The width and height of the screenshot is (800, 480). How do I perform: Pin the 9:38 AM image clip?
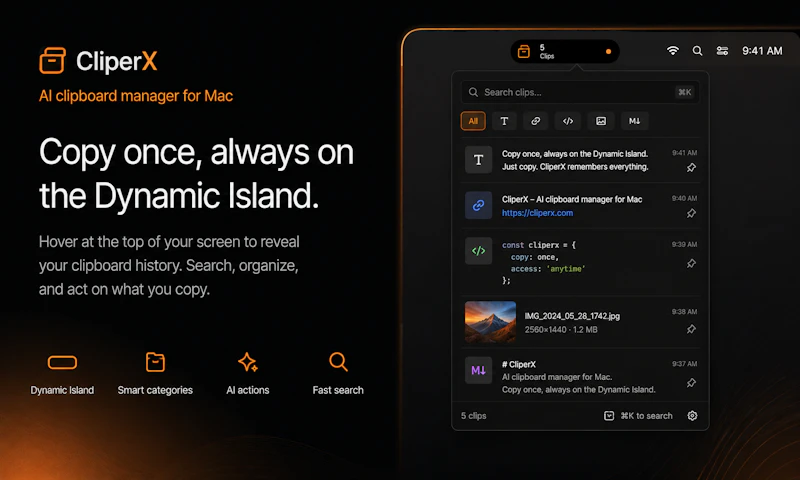[x=691, y=329]
